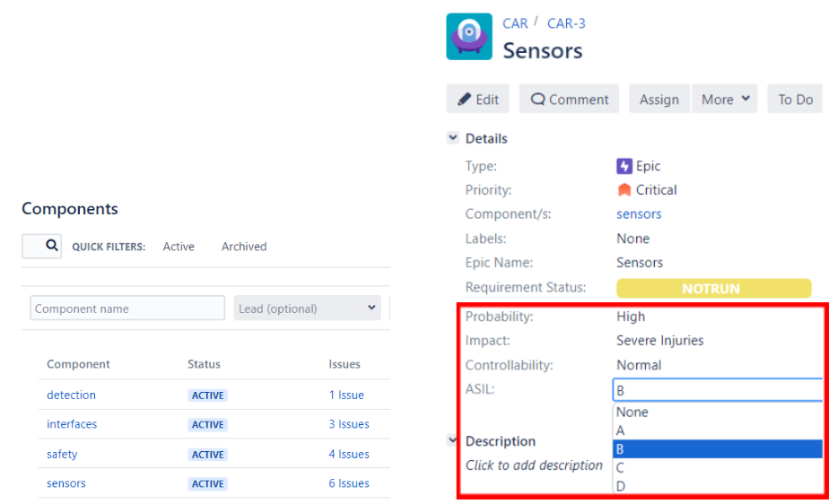Select option D in ASIL list
Viewport: 837px width, 504px height.
[718, 486]
